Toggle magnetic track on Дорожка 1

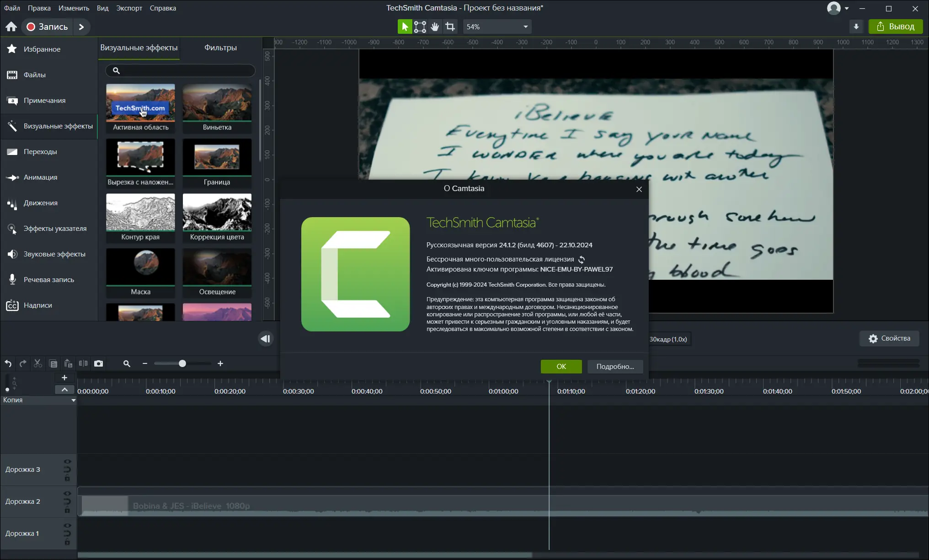pos(67,533)
